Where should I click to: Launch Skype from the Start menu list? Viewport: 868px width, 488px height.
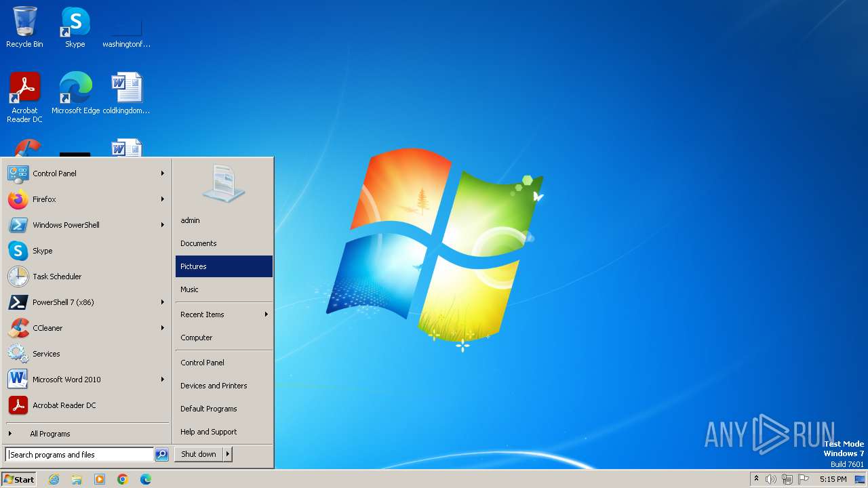(x=87, y=251)
